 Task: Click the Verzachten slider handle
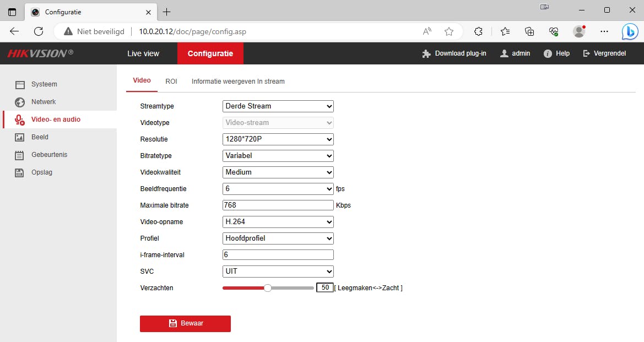pos(268,288)
